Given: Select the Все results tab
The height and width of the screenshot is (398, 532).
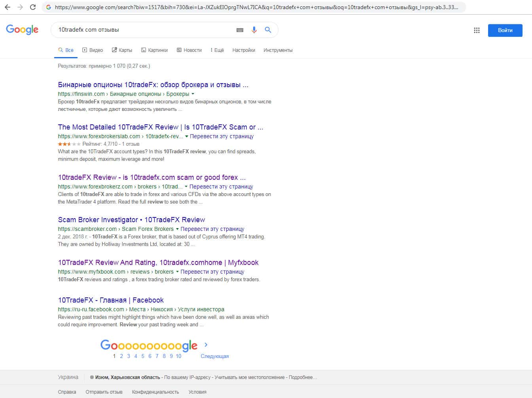Looking at the screenshot, I should (x=66, y=50).
